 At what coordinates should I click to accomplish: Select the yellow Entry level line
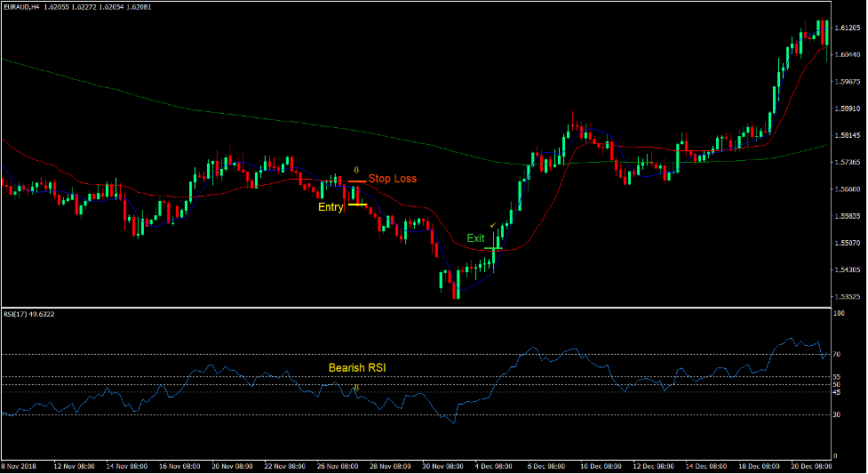[x=356, y=205]
